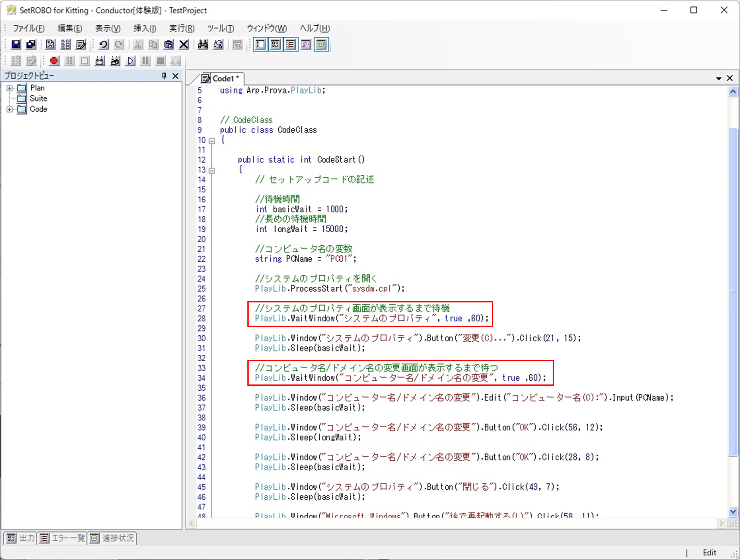
Task: Toggle the Output window toolbar icon
Action: point(276,44)
